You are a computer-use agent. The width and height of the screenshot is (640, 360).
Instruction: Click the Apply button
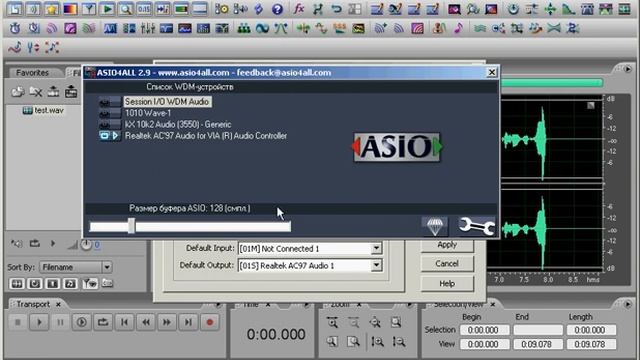pyautogui.click(x=447, y=245)
